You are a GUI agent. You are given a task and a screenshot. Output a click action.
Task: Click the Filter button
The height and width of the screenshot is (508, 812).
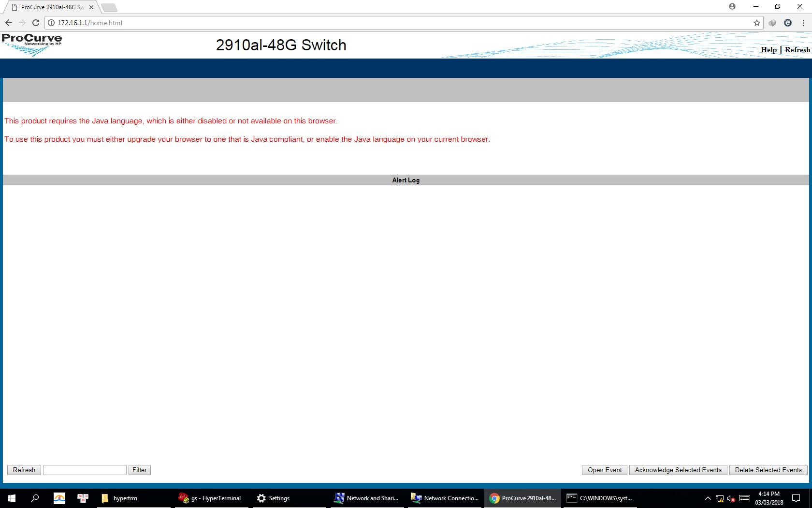[140, 470]
